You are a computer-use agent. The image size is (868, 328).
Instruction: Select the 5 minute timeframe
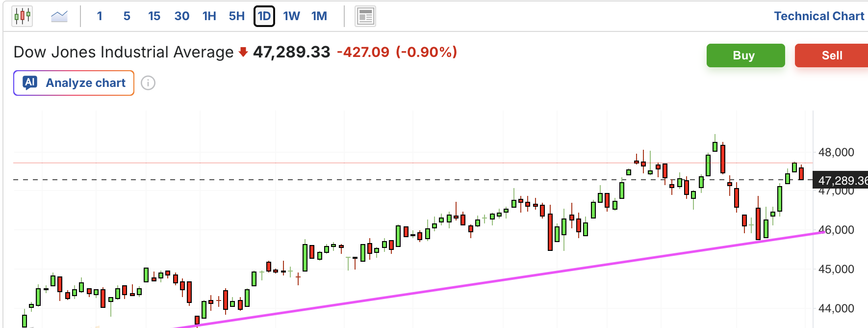(x=127, y=16)
